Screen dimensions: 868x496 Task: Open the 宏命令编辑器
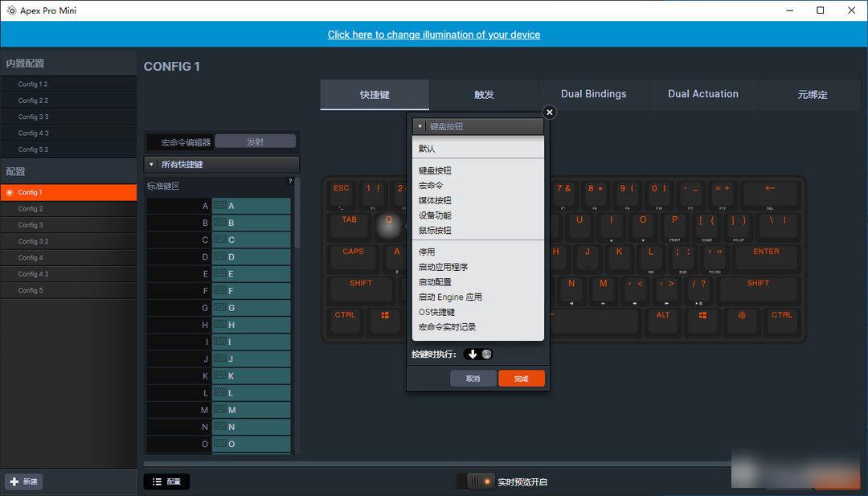pyautogui.click(x=181, y=142)
